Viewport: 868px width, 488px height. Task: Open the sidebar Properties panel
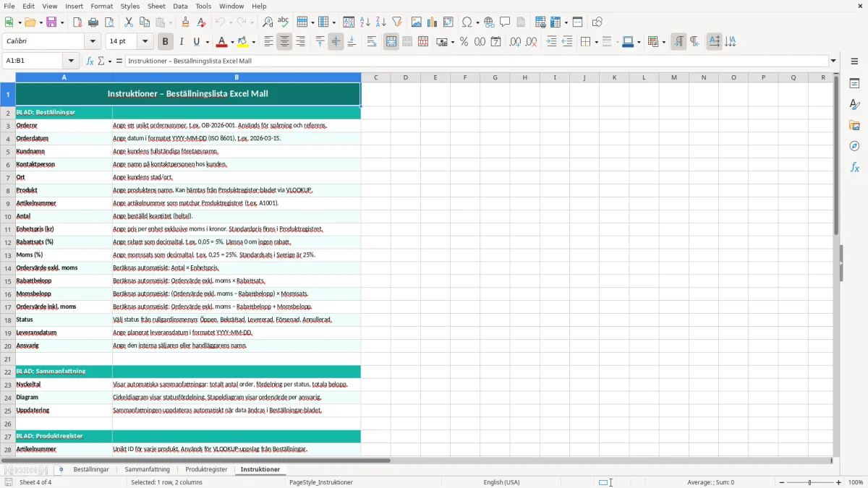pos(854,83)
